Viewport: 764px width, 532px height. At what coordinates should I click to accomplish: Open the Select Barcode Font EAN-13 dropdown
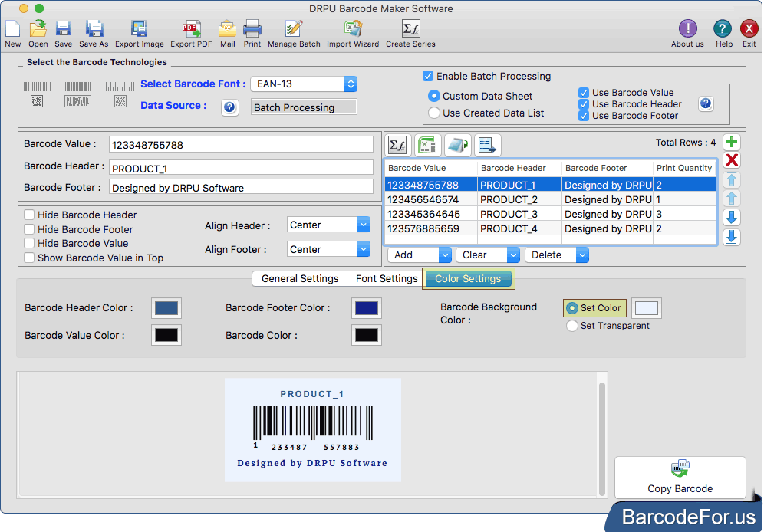(304, 84)
